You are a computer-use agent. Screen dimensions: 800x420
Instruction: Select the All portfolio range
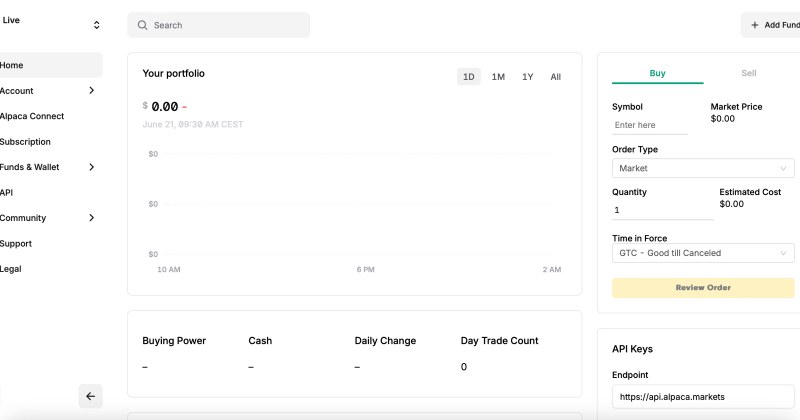tap(556, 77)
